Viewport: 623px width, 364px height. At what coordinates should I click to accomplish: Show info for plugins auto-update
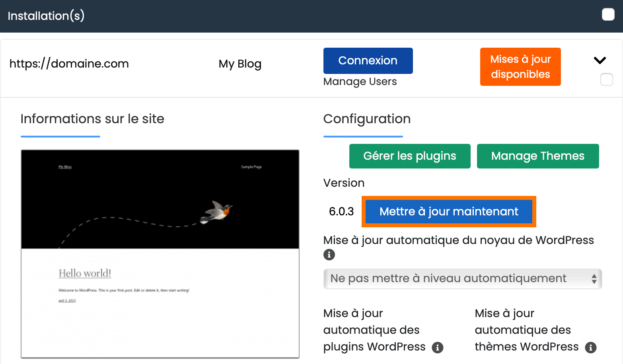438,347
